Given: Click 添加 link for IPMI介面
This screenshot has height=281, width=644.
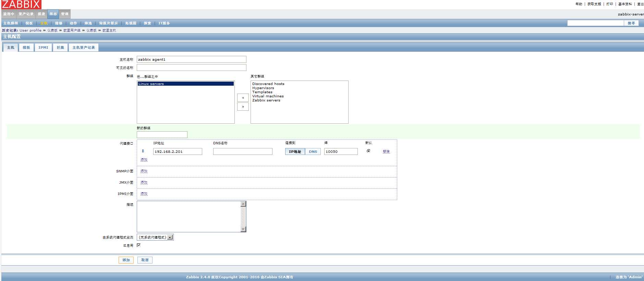Looking at the screenshot, I should click(144, 194).
